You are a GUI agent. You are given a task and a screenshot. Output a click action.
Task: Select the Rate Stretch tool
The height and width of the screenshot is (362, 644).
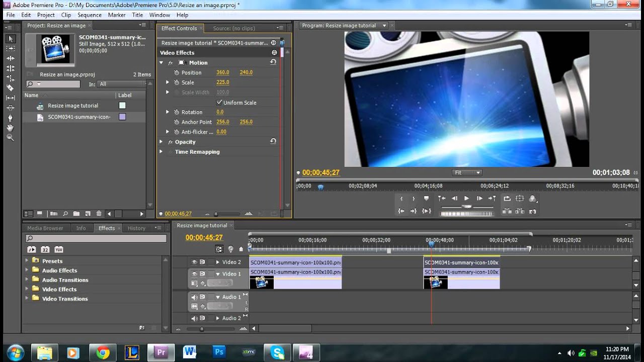[11, 78]
